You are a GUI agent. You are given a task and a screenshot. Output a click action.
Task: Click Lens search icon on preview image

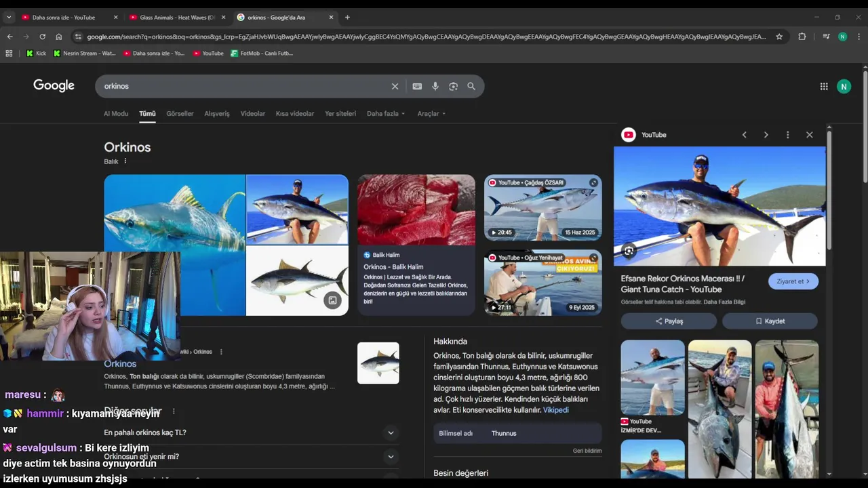click(x=629, y=251)
